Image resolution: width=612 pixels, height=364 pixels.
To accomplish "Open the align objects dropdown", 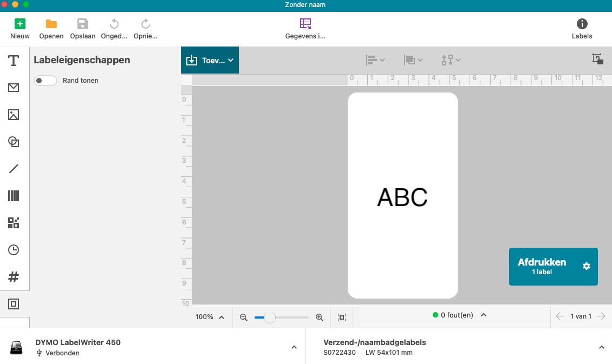I will [x=375, y=60].
